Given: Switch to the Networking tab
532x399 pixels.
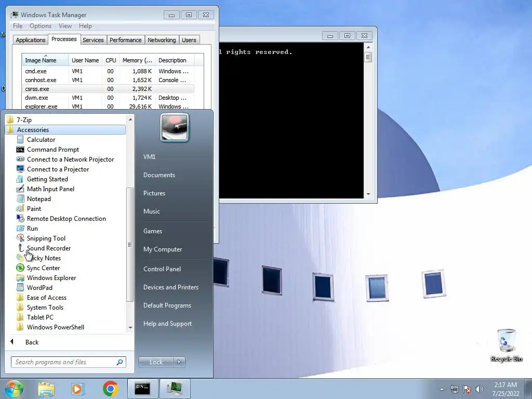Looking at the screenshot, I should tap(162, 40).
